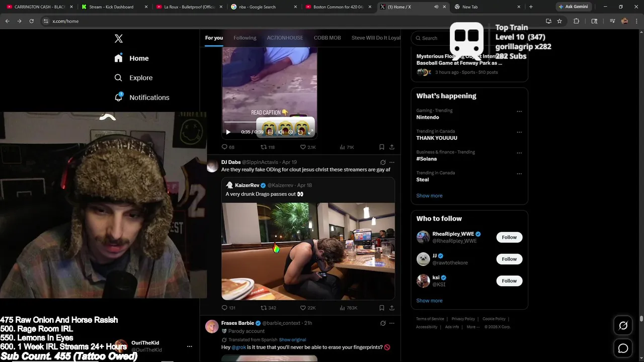Like the post with 22K likes
644x362 pixels.
coord(308,308)
